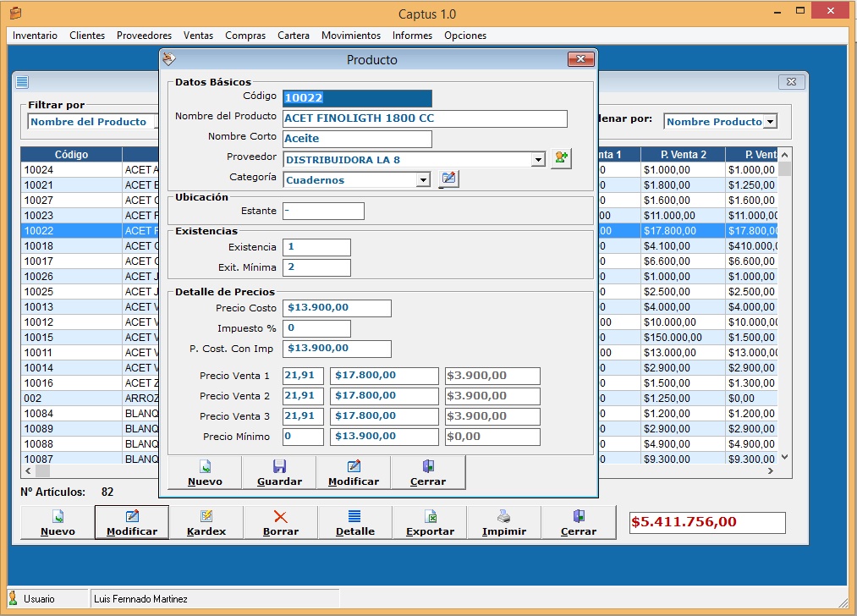
Task: Click the Imprimir printer button
Action: click(503, 523)
